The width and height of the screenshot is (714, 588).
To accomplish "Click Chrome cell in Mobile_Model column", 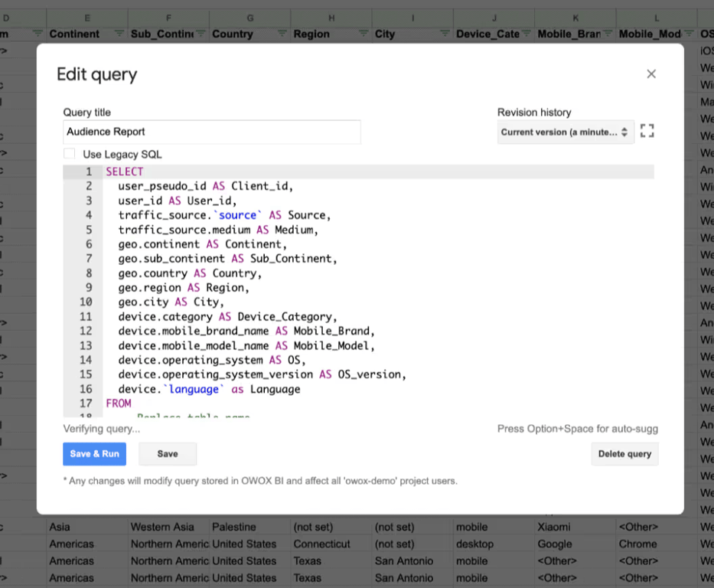I will tap(657, 544).
